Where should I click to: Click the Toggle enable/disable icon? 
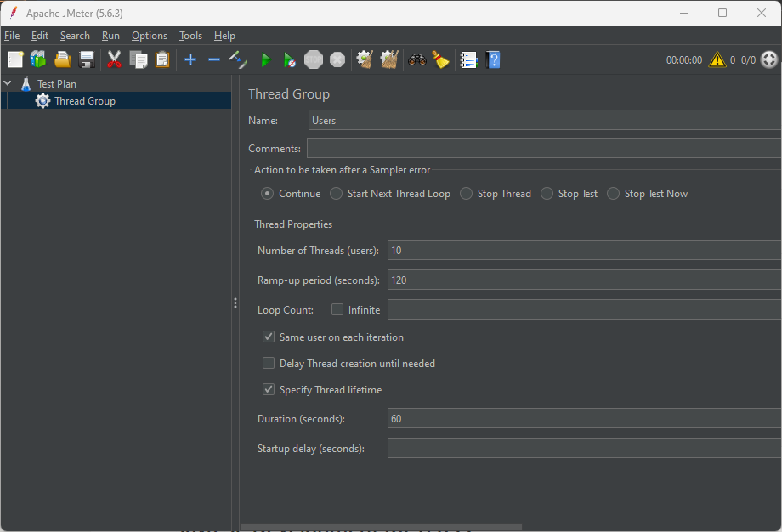click(x=238, y=59)
